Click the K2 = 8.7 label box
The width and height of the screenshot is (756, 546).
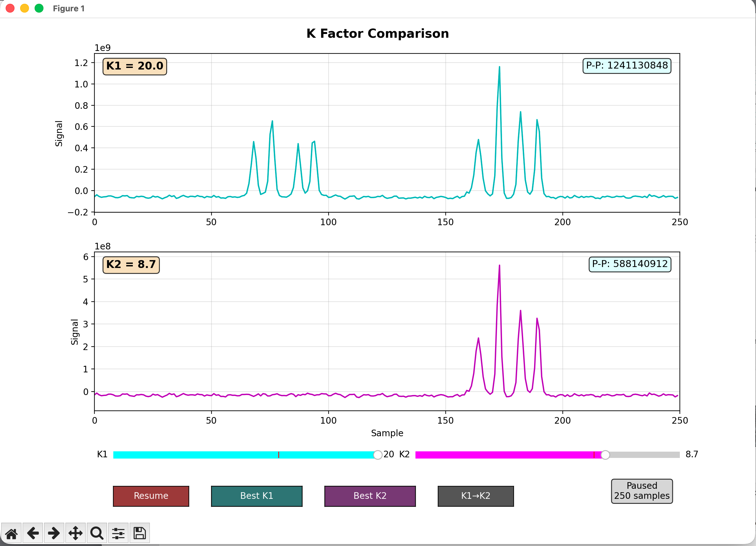[x=131, y=265]
